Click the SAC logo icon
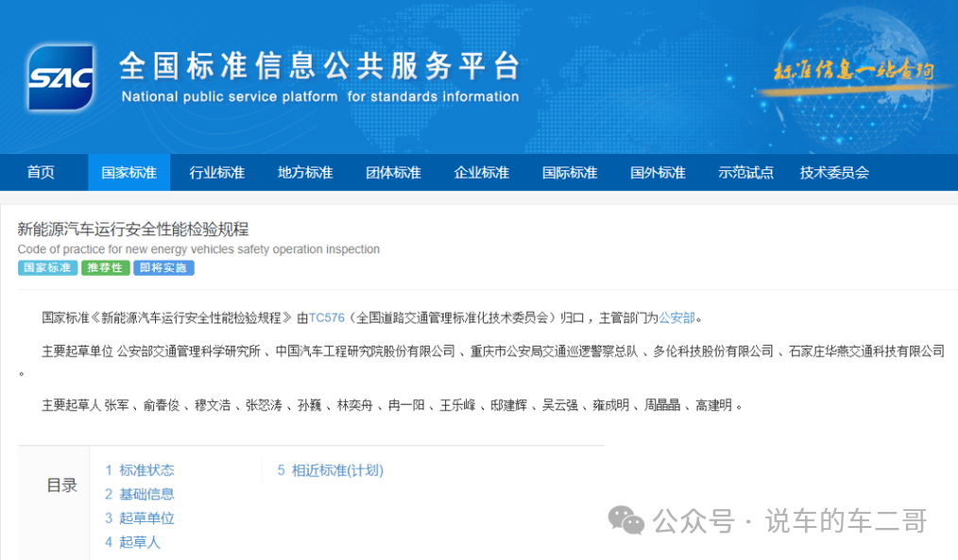 [x=60, y=78]
